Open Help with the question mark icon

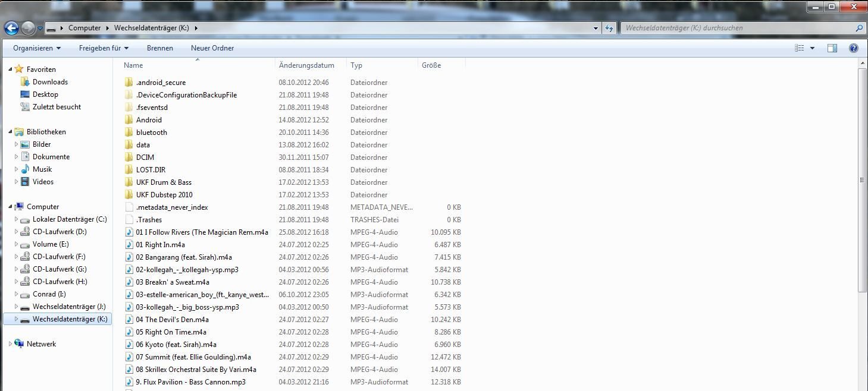853,48
